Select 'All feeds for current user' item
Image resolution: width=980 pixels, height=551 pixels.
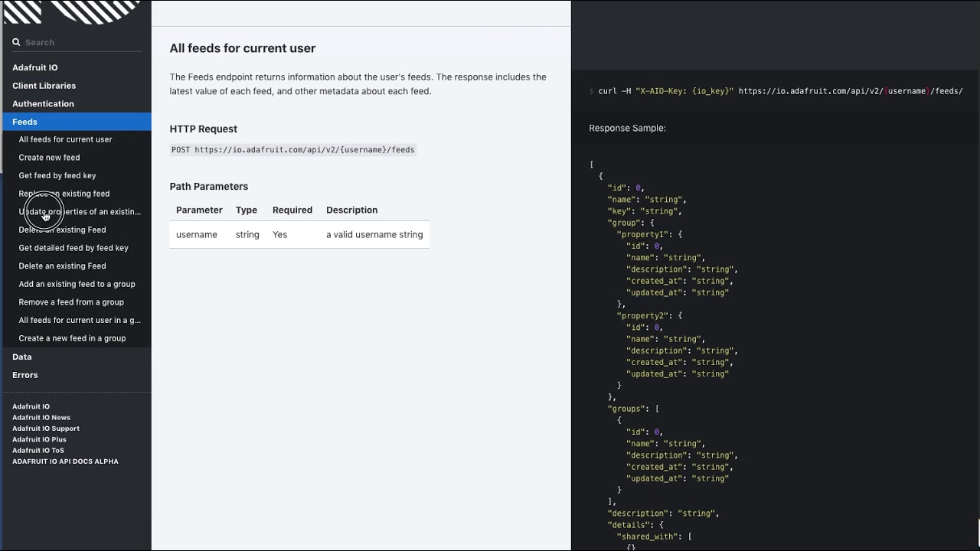pos(65,139)
